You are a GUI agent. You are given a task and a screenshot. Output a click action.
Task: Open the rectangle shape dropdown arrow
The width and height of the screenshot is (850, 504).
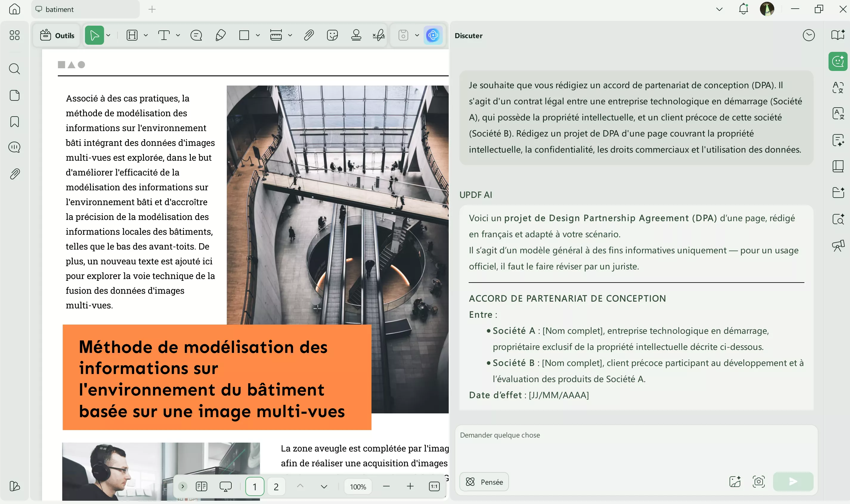pos(258,35)
